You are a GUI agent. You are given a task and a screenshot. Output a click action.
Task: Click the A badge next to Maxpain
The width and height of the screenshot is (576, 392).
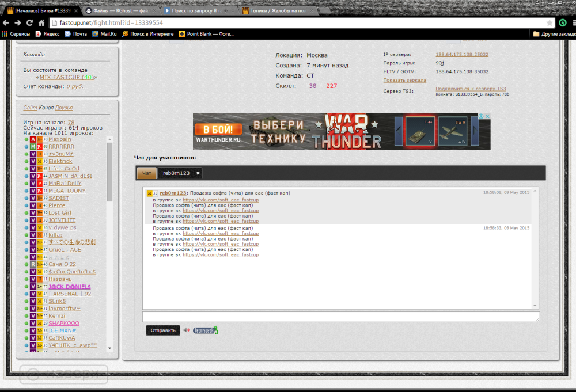click(x=33, y=139)
